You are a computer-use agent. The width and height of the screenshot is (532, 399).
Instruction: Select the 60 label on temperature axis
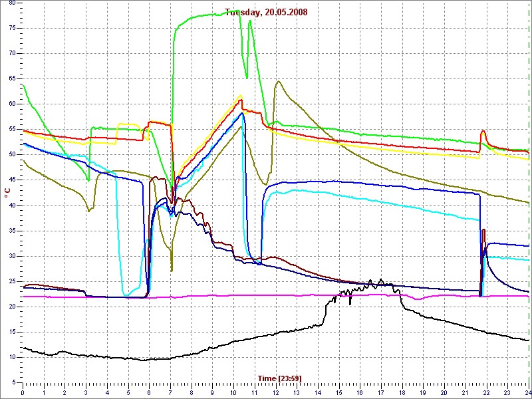(x=12, y=104)
